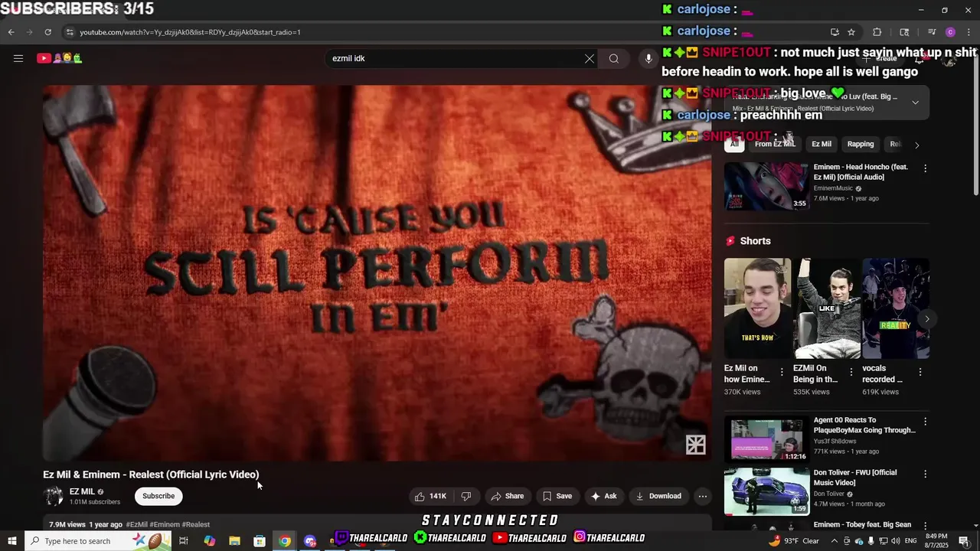
Task: Open File Explorer from taskbar
Action: point(234,541)
